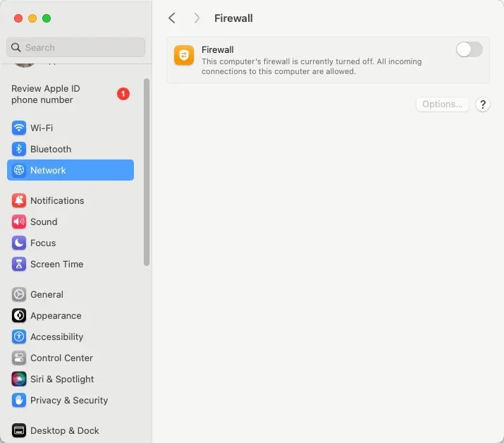The height and width of the screenshot is (443, 504).
Task: Open Sound settings label
Action: [x=44, y=221]
